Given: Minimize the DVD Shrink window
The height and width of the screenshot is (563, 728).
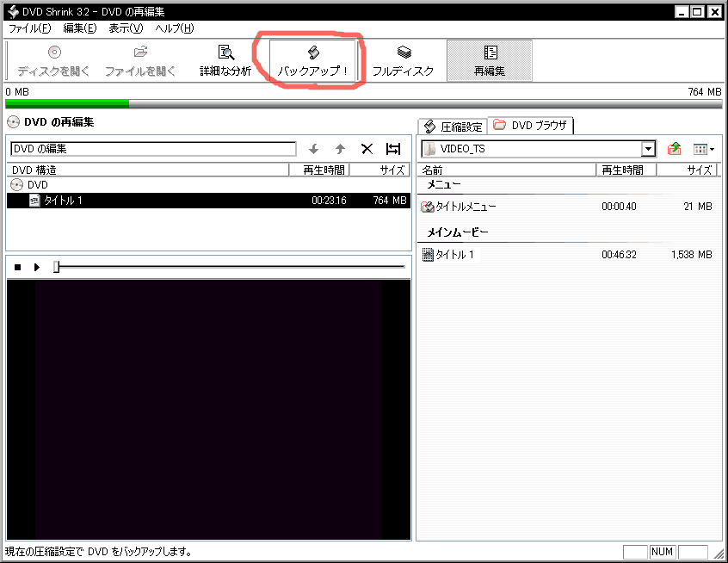Looking at the screenshot, I should 682,11.
